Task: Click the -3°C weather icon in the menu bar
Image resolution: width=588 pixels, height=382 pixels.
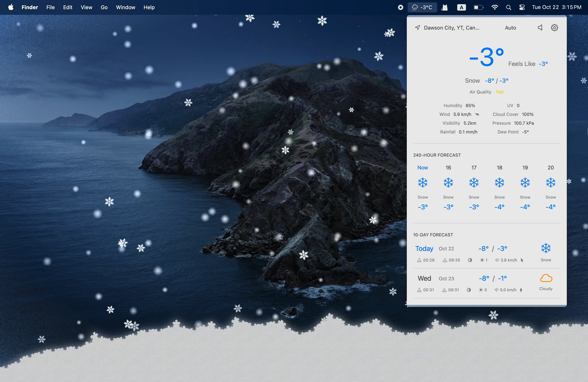Action: [422, 7]
